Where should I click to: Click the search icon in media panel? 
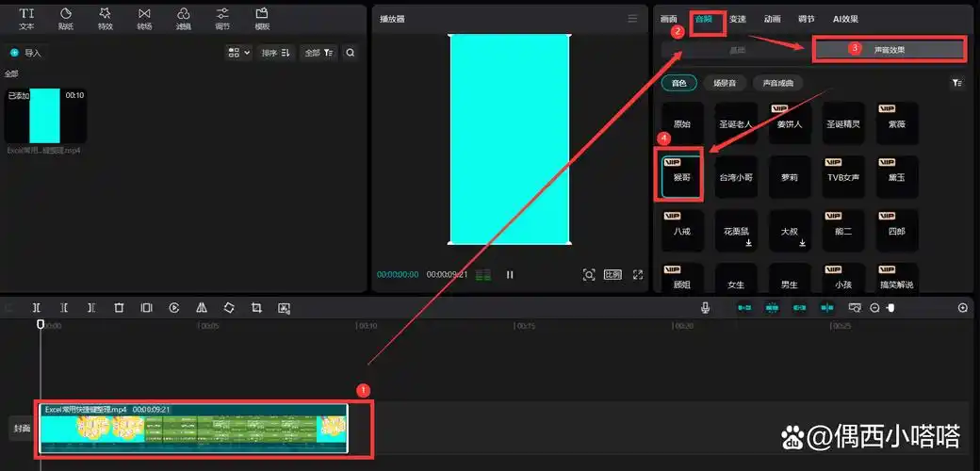(x=351, y=53)
